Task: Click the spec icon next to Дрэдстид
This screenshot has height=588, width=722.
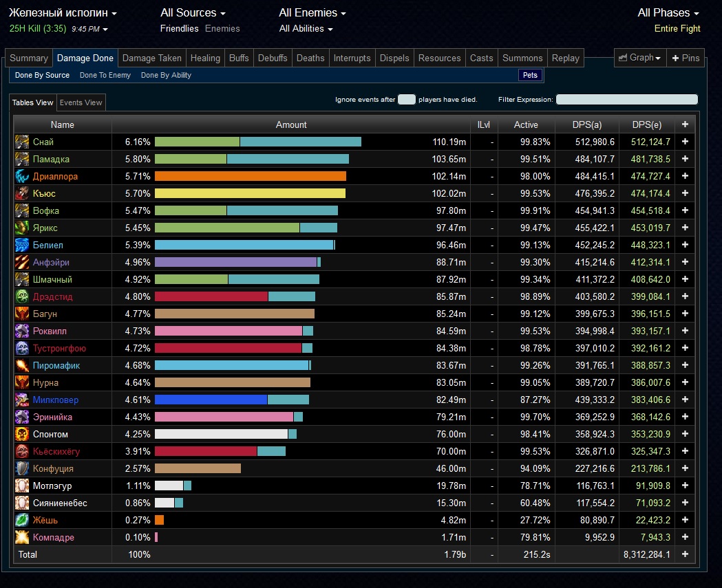Action: (22, 296)
